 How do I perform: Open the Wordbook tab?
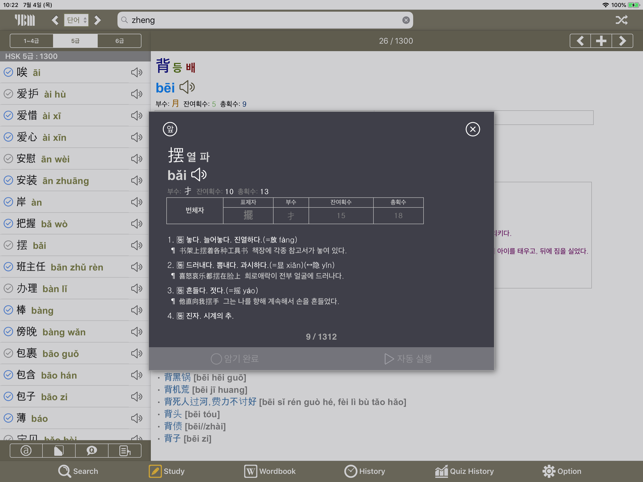click(x=270, y=471)
